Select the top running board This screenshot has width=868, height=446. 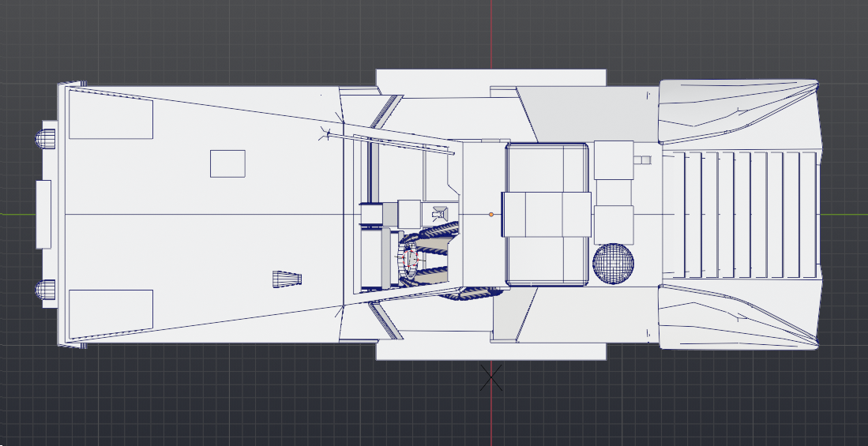tap(491, 77)
